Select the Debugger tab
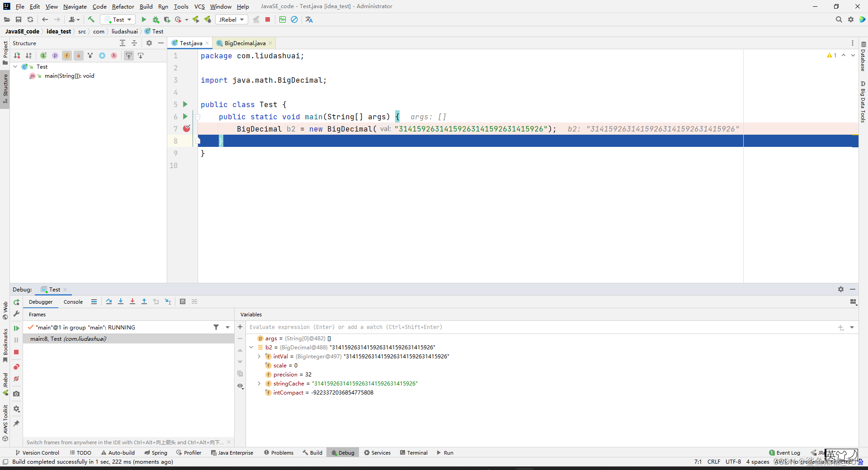This screenshot has width=868, height=470. click(41, 301)
